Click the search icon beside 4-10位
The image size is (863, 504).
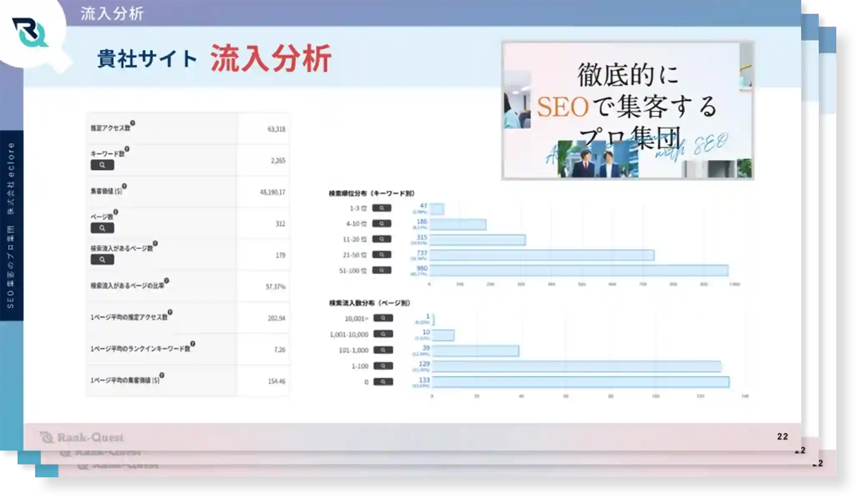pos(381,223)
